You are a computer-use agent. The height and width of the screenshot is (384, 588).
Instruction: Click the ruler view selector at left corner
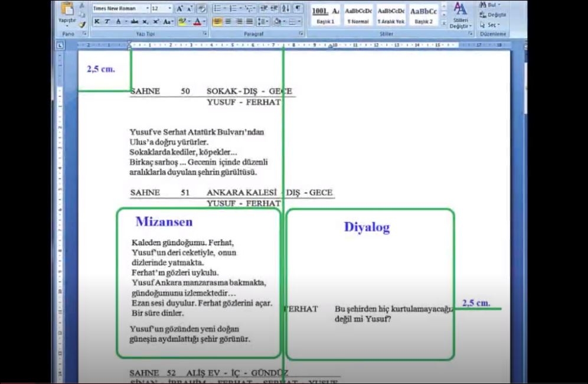click(60, 44)
